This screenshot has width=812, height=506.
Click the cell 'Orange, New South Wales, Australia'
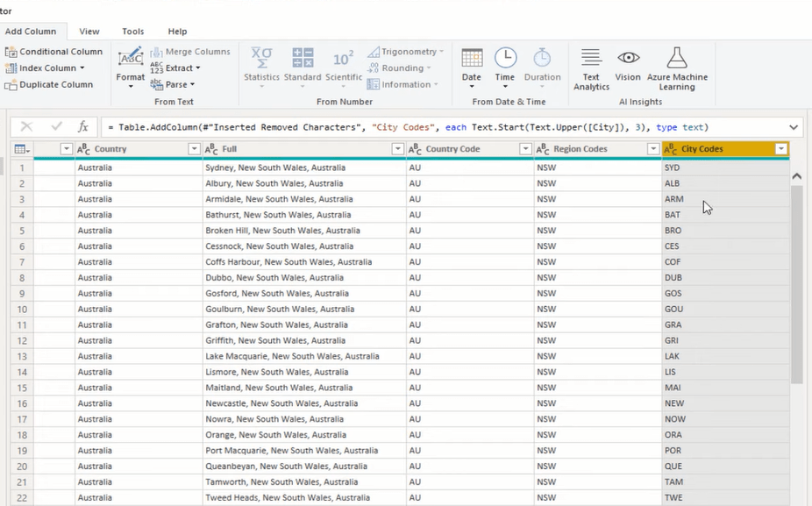point(304,435)
